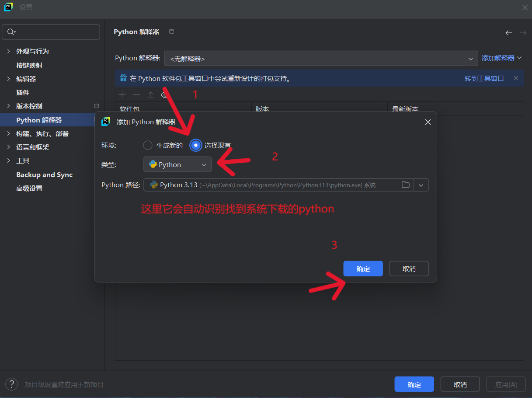
Task: Open the 高级设置 settings page
Action: coord(29,189)
